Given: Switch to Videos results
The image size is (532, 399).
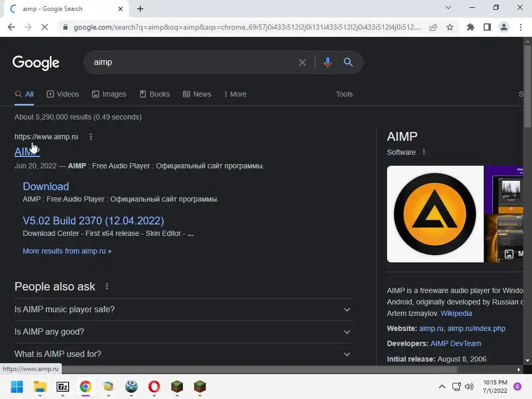Looking at the screenshot, I should click(x=63, y=95).
